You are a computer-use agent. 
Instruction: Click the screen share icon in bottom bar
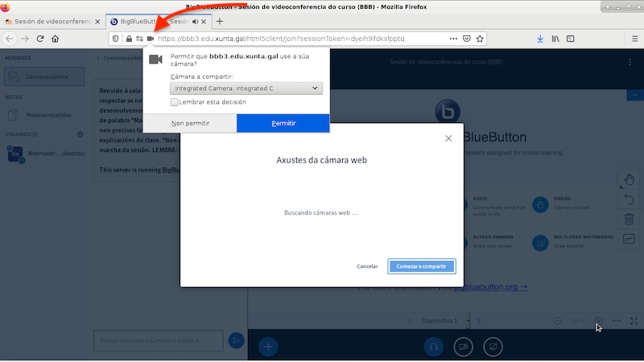point(493,347)
